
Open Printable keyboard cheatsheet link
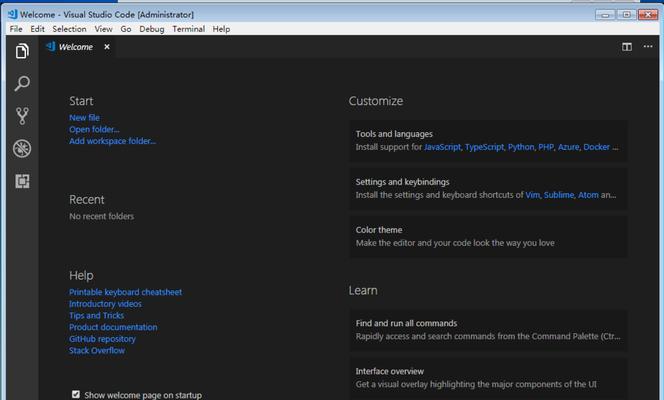pos(125,292)
